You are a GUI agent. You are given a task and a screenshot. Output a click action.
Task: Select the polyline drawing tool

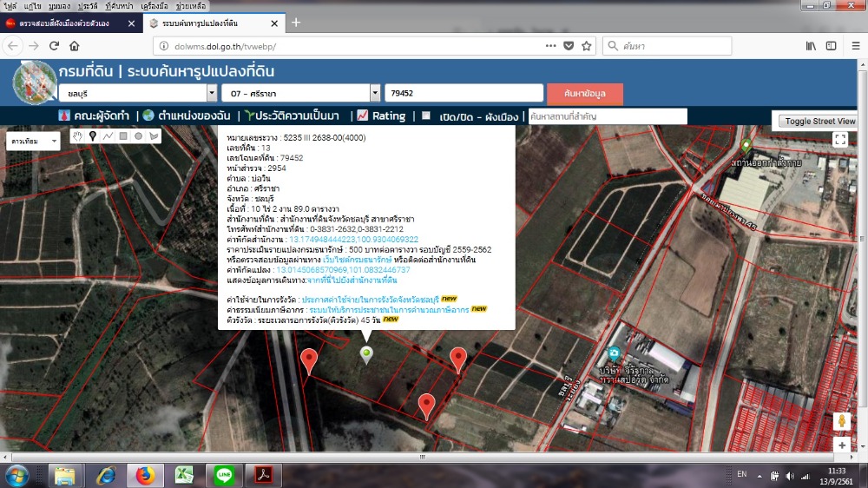coord(108,136)
